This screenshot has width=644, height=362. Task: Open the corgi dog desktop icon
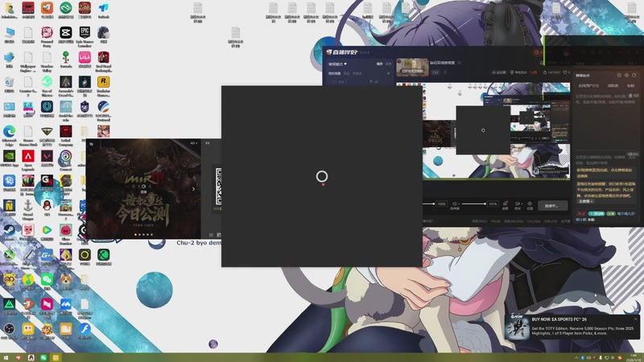pos(66,279)
